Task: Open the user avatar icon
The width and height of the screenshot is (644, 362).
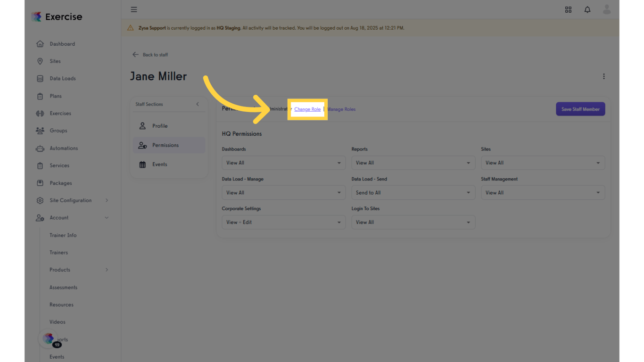Action: pos(607,9)
